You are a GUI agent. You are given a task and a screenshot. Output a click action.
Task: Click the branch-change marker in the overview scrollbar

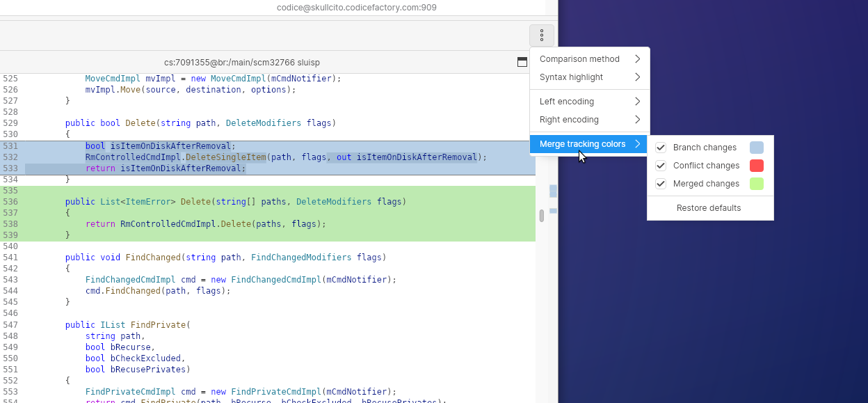coord(552,189)
